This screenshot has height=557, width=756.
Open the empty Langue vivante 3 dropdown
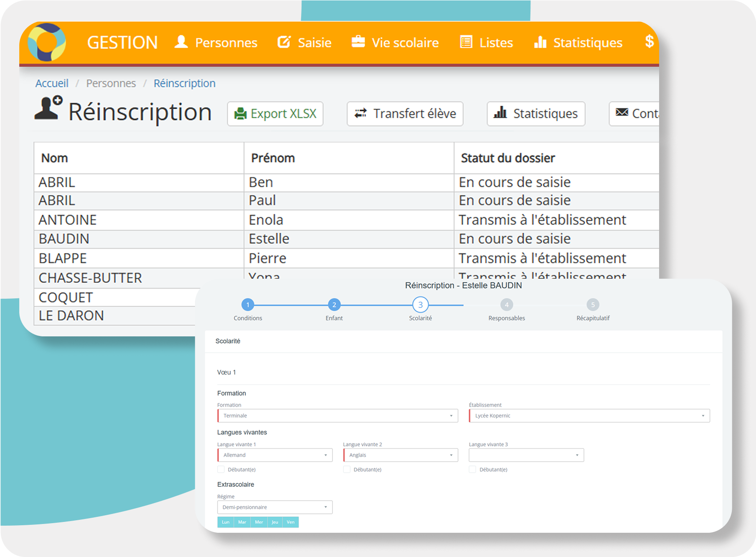(526, 455)
